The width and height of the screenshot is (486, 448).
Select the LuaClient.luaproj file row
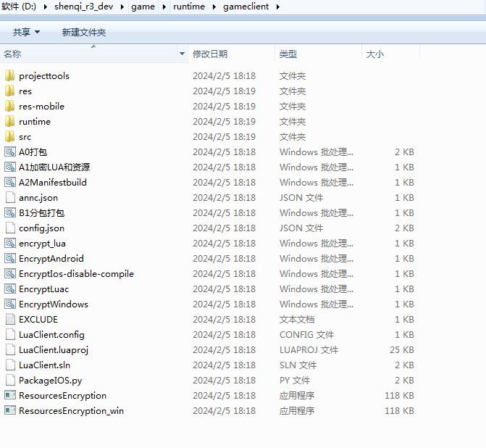pyautogui.click(x=54, y=349)
